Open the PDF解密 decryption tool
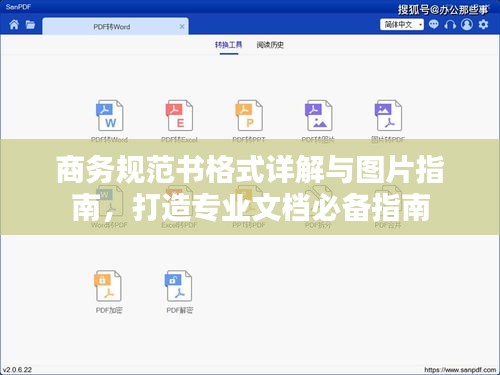The image size is (500, 375). point(178,286)
